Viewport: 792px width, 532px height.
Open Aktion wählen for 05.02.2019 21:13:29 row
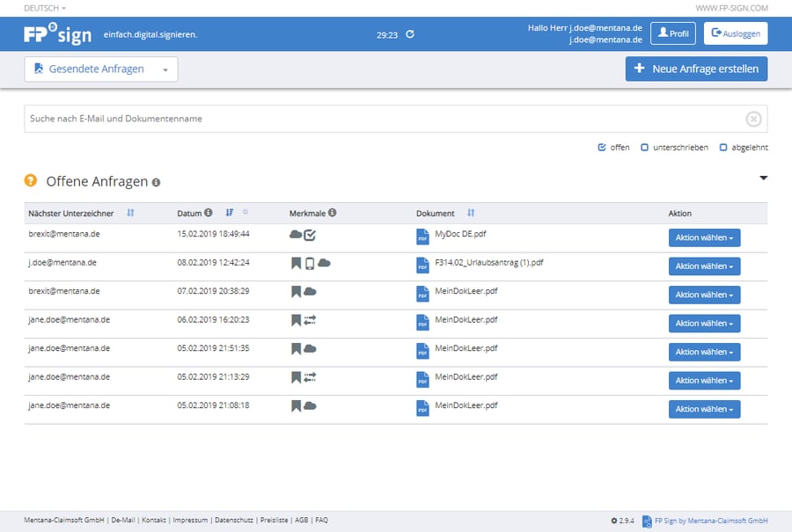(x=704, y=381)
